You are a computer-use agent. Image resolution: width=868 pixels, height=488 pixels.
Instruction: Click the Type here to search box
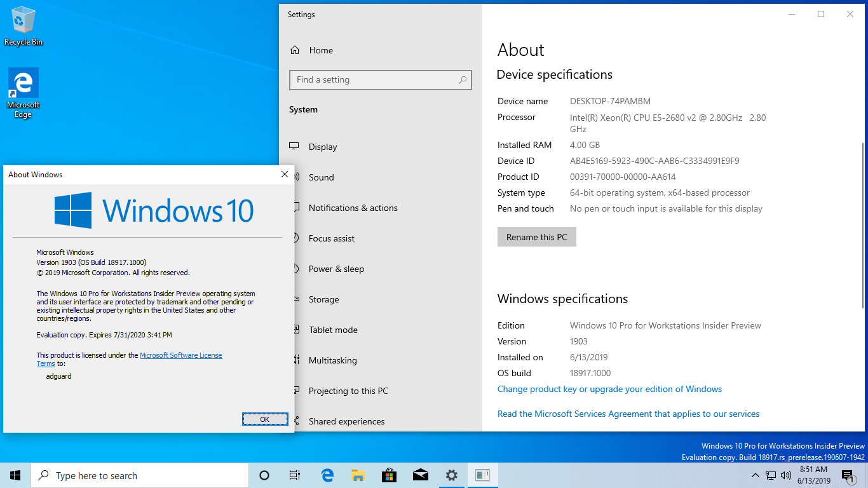(x=140, y=475)
